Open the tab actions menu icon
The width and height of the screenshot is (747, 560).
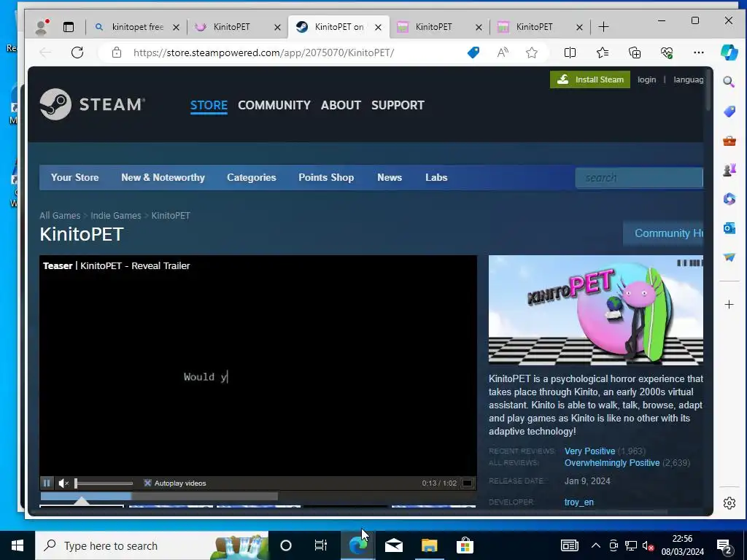pos(69,27)
